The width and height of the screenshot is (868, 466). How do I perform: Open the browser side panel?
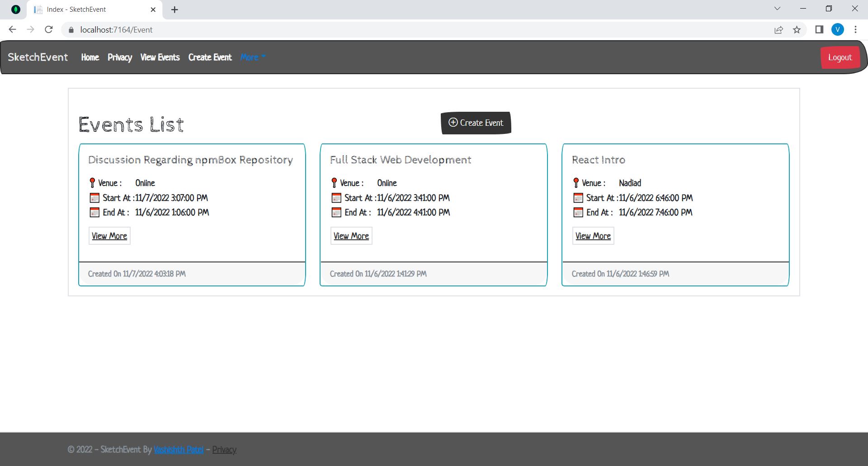click(819, 30)
